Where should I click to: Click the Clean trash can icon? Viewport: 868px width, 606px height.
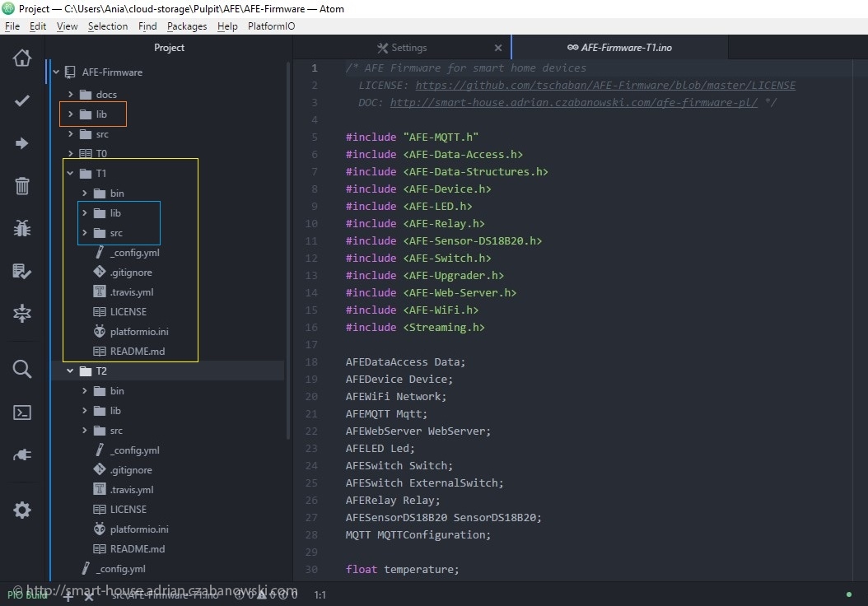coord(22,186)
